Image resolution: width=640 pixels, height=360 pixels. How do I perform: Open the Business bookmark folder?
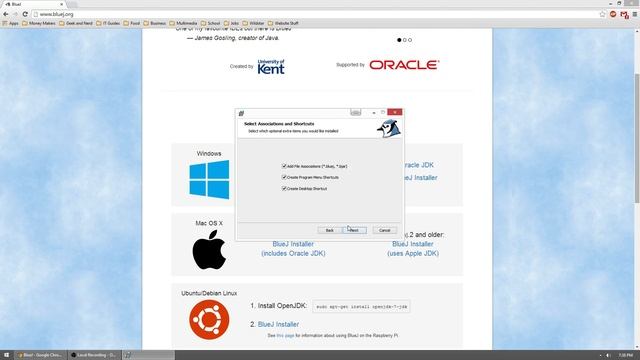pos(155,23)
